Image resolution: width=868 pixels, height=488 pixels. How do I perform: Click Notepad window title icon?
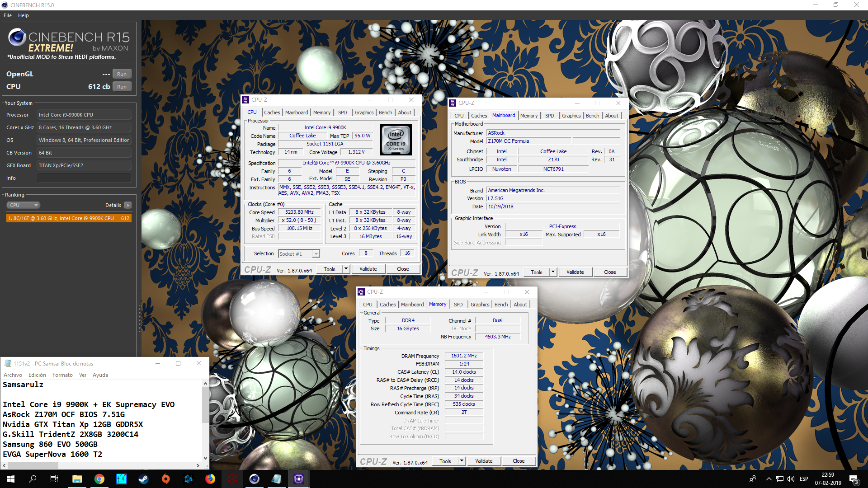[8, 363]
